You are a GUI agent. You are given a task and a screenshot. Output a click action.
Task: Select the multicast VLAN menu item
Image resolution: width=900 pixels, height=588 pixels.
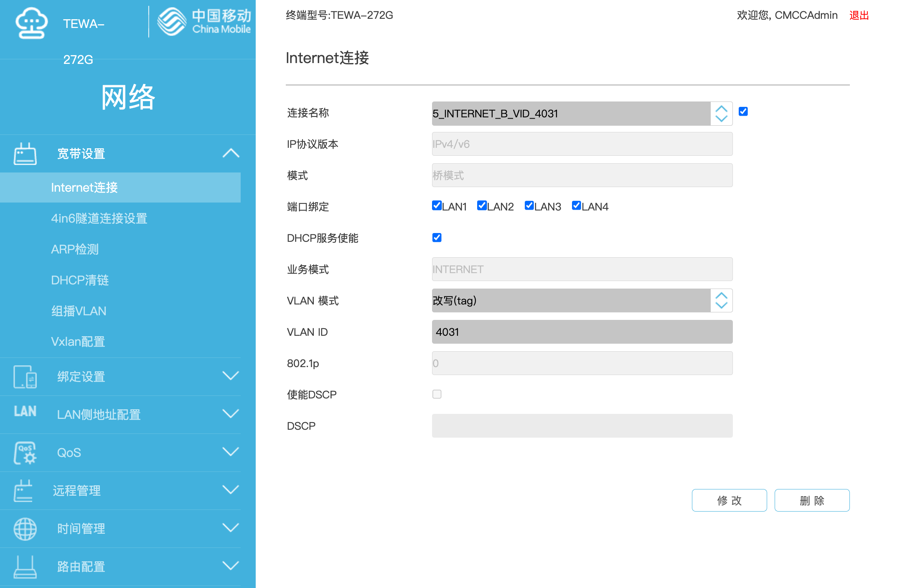pos(79,311)
